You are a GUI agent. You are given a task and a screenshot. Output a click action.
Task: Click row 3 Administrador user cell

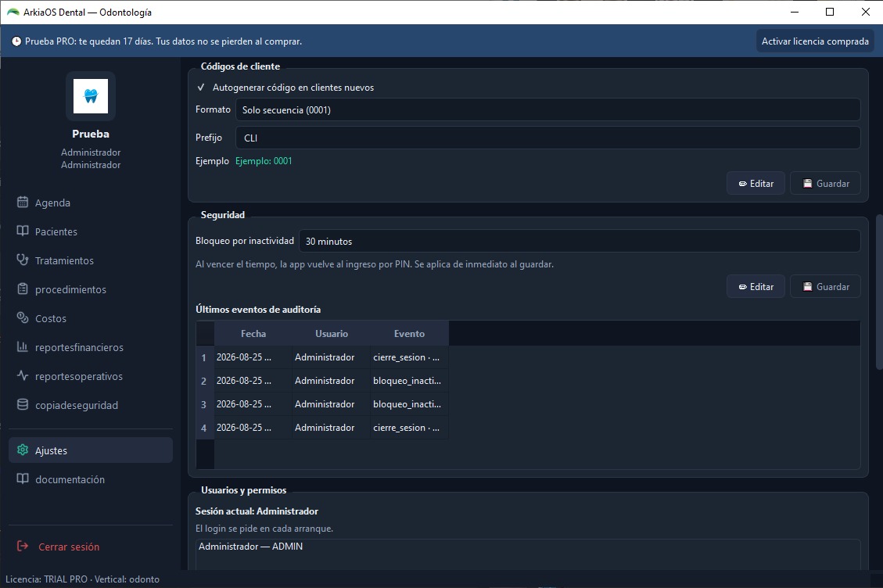coord(332,404)
